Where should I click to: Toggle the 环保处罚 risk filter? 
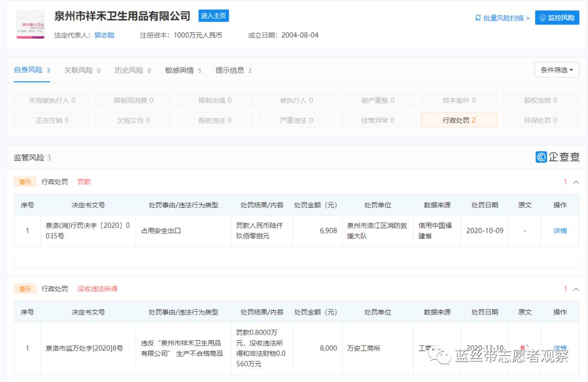pyautogui.click(x=540, y=120)
